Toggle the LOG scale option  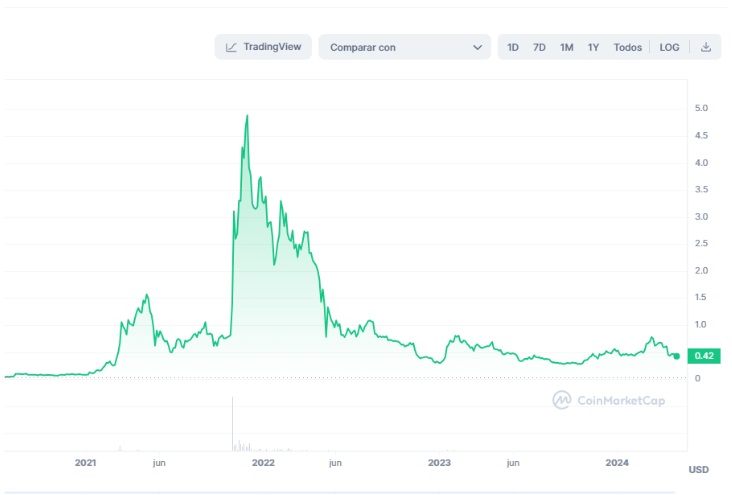click(669, 47)
